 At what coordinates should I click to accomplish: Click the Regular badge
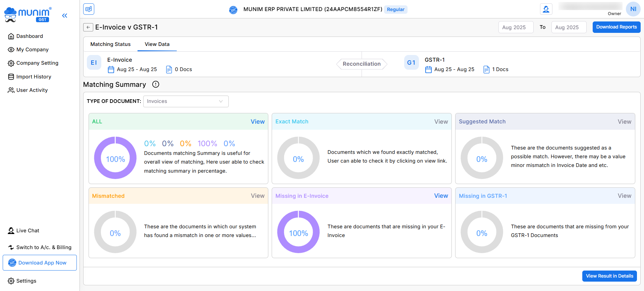(396, 9)
